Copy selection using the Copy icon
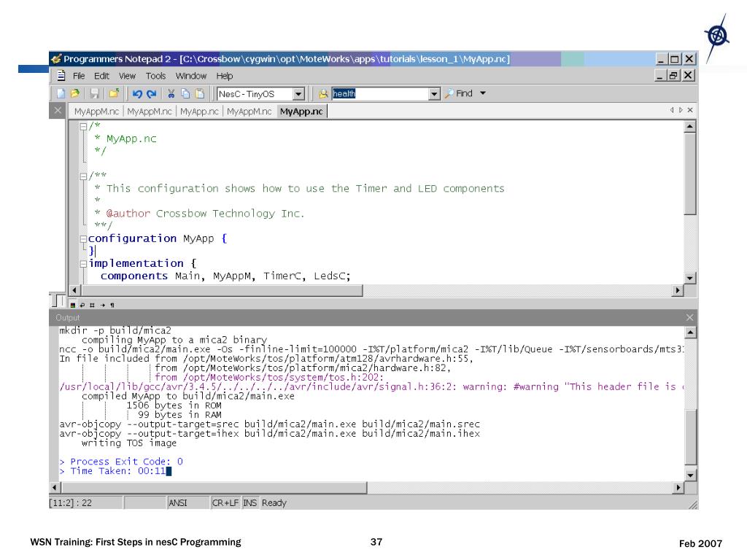The width and height of the screenshot is (747, 560). pyautogui.click(x=185, y=94)
